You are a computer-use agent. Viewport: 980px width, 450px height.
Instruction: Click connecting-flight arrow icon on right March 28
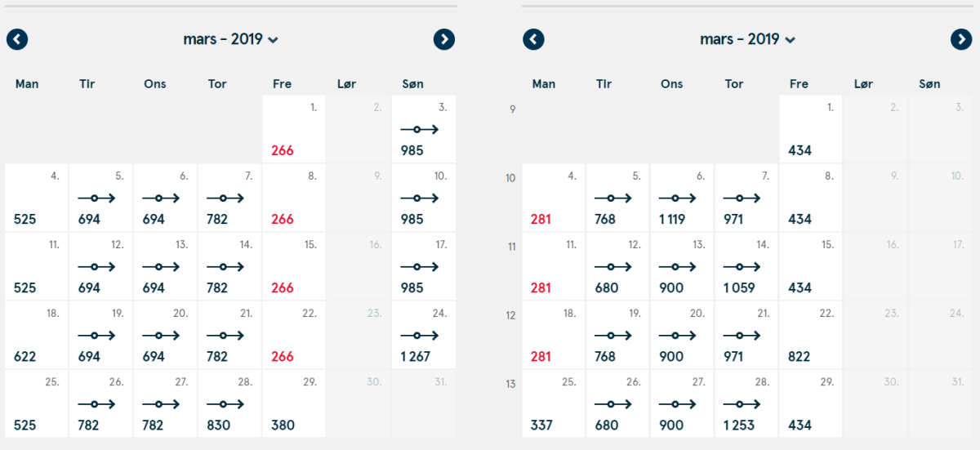coord(742,404)
